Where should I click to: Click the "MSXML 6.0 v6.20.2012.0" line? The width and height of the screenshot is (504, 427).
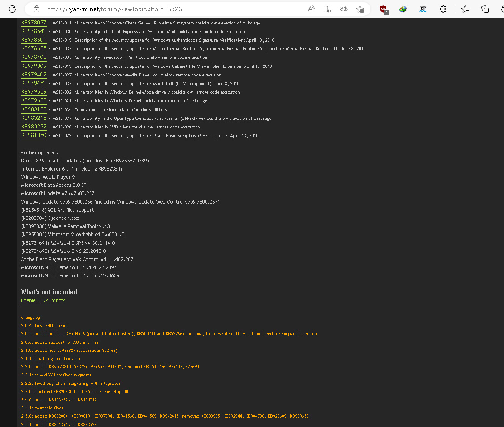[63, 251]
